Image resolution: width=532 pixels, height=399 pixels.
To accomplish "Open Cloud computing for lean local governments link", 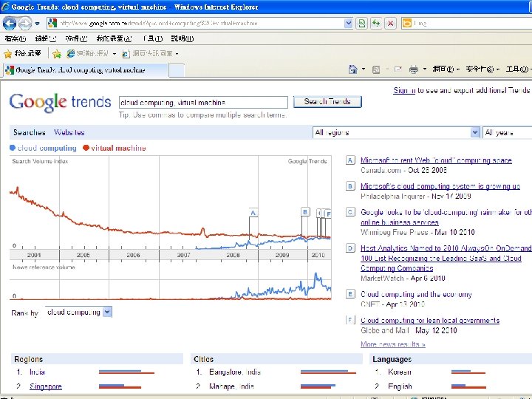I will click(x=430, y=320).
